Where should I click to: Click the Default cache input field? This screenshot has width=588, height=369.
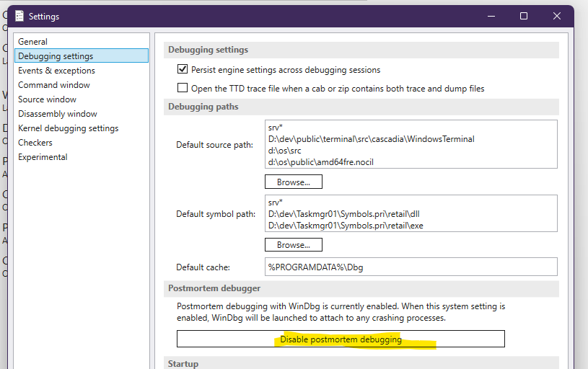[x=411, y=267]
